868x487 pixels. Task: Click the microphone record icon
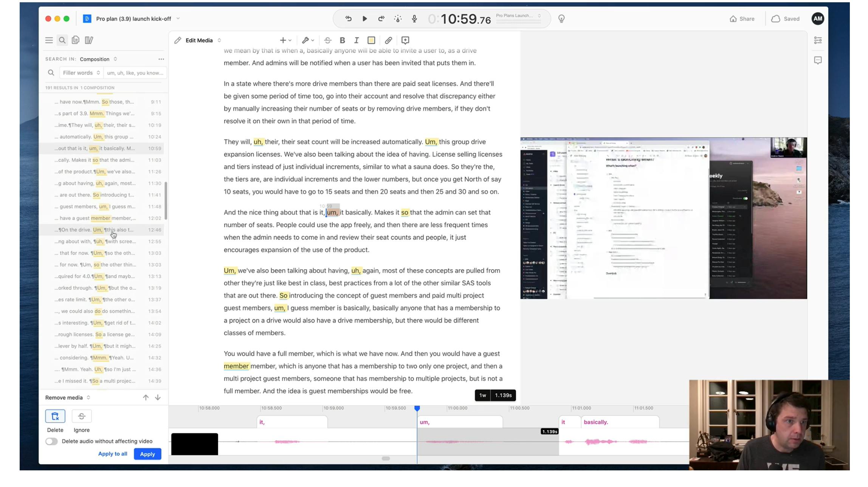pyautogui.click(x=414, y=19)
